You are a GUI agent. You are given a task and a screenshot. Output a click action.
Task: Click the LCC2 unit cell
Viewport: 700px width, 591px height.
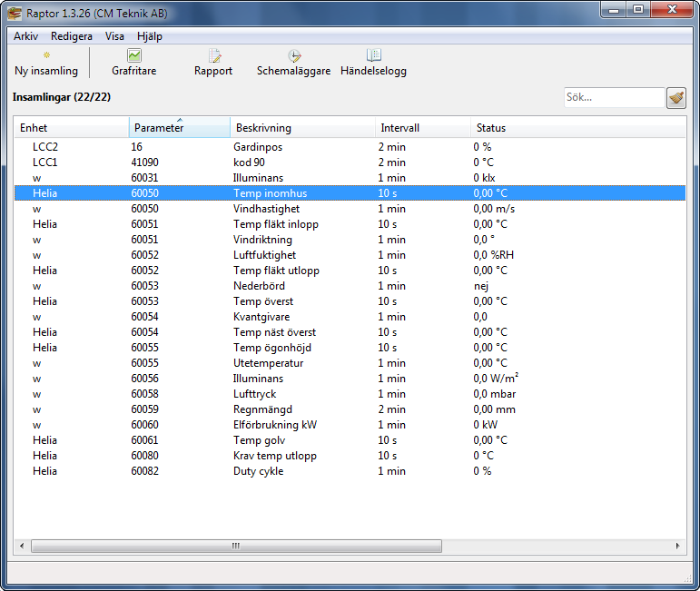coord(45,147)
